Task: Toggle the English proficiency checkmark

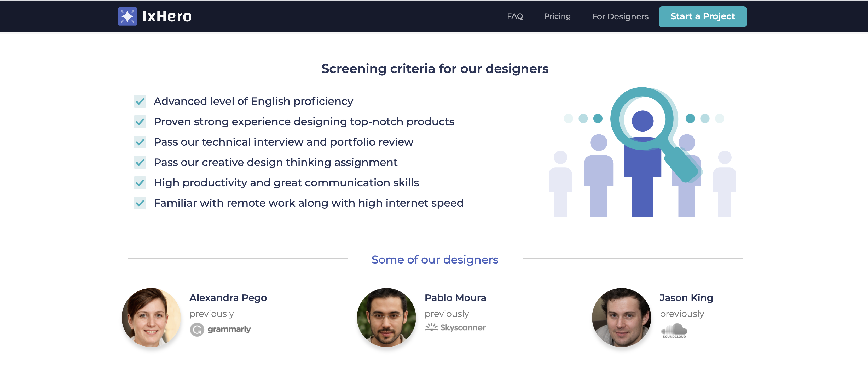Action: [x=140, y=101]
